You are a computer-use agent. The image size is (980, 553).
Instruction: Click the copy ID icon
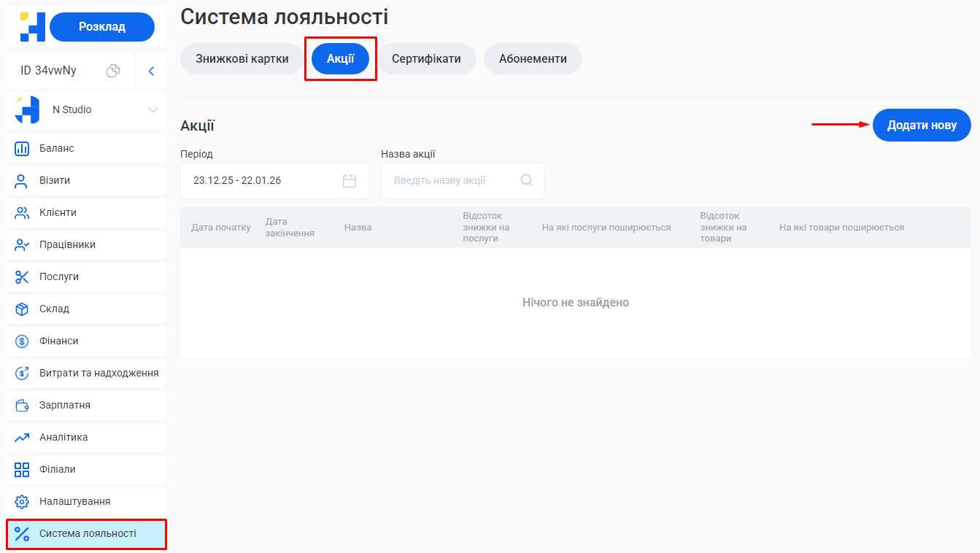tap(113, 71)
